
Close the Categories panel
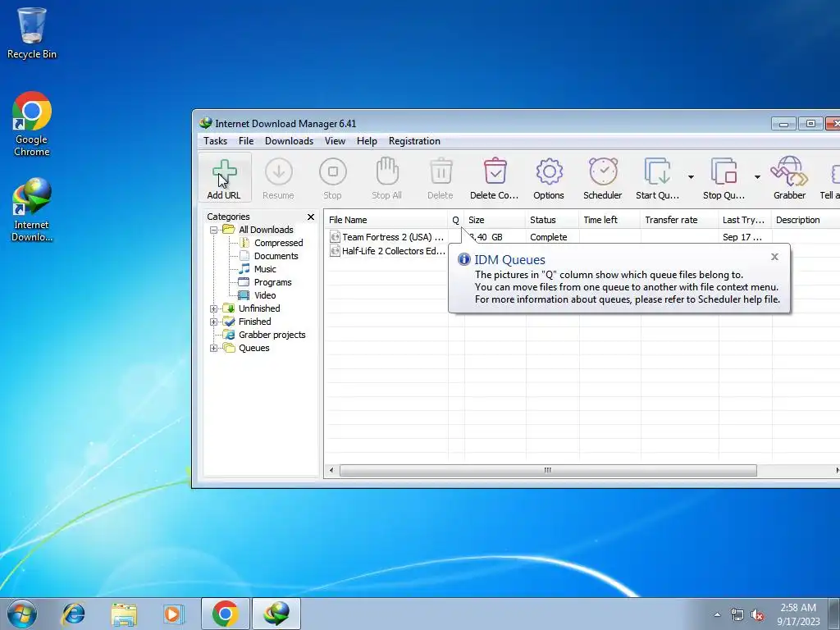(x=311, y=217)
